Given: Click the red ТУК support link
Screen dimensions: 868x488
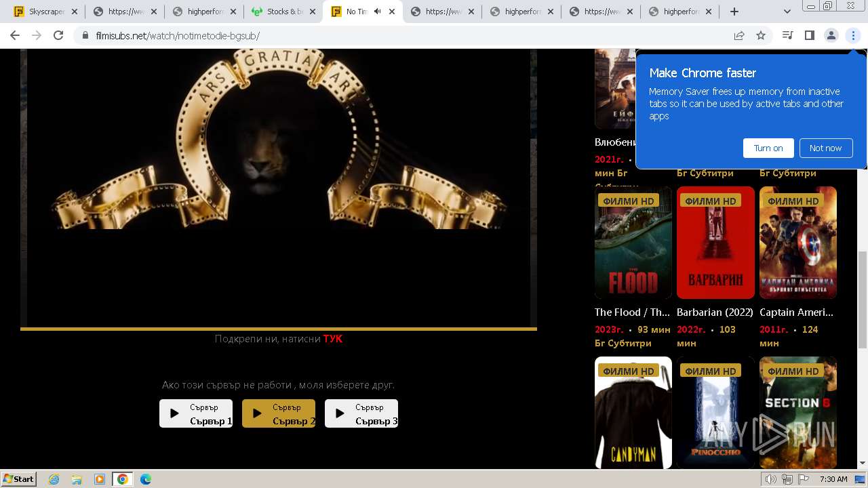Looking at the screenshot, I should (x=333, y=339).
